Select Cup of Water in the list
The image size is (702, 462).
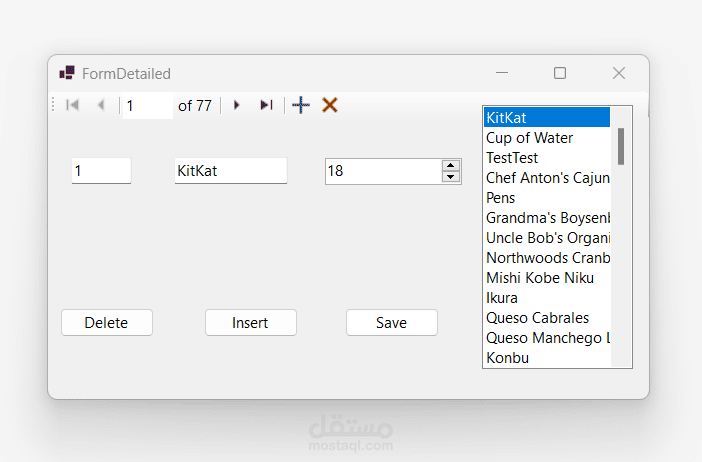[530, 138]
